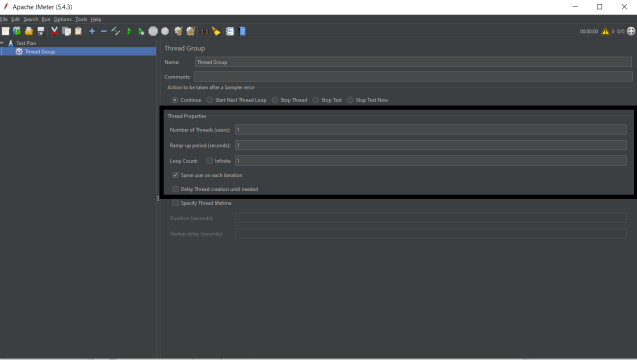Clear current results with the broom icon
This screenshot has width=637, height=360.
tap(178, 31)
